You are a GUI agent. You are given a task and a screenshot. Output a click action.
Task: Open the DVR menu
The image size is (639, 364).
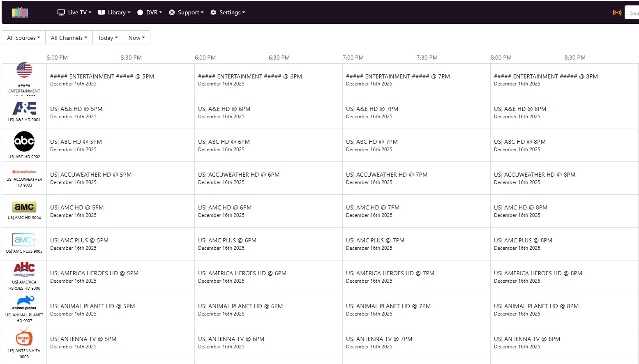click(150, 12)
